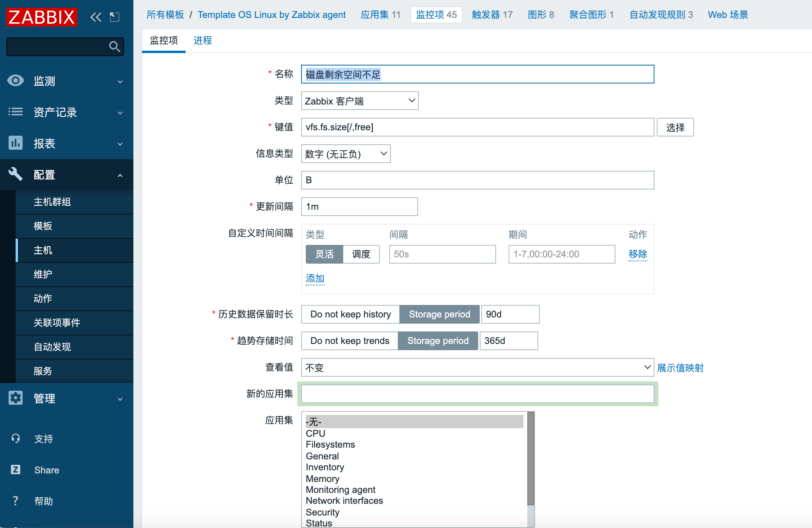This screenshot has width=812, height=528.
Task: Open Monitoring menu via eye icon
Action: click(x=16, y=81)
